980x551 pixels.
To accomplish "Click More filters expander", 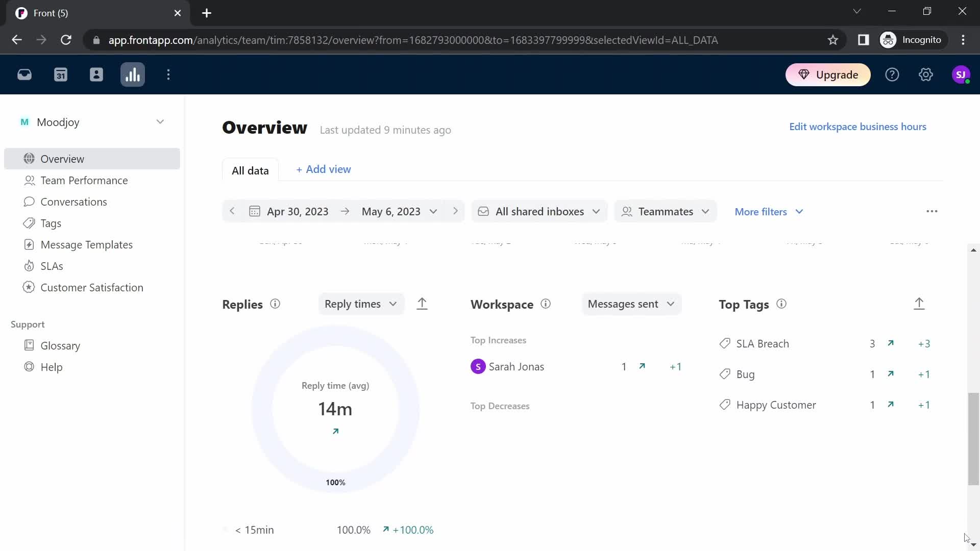I will [769, 212].
